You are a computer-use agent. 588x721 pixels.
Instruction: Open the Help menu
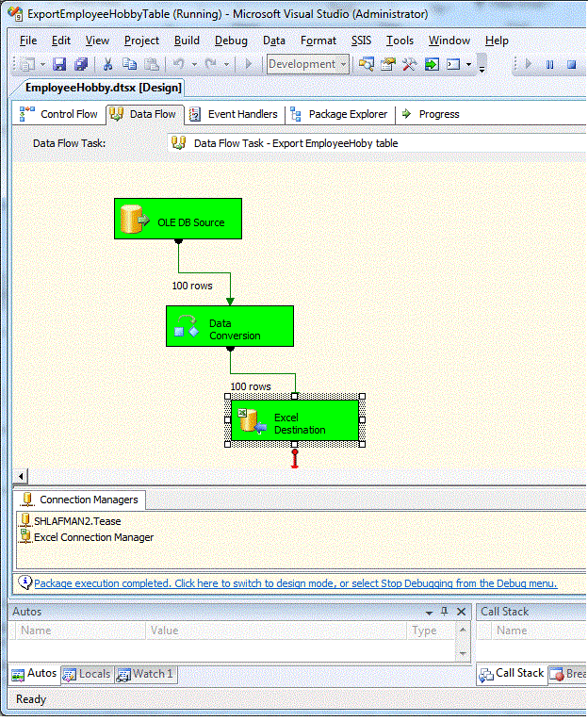point(497,41)
